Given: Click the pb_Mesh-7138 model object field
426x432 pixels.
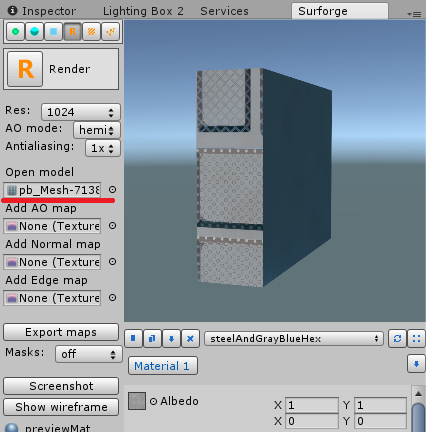Looking at the screenshot, I should pyautogui.click(x=52, y=190).
